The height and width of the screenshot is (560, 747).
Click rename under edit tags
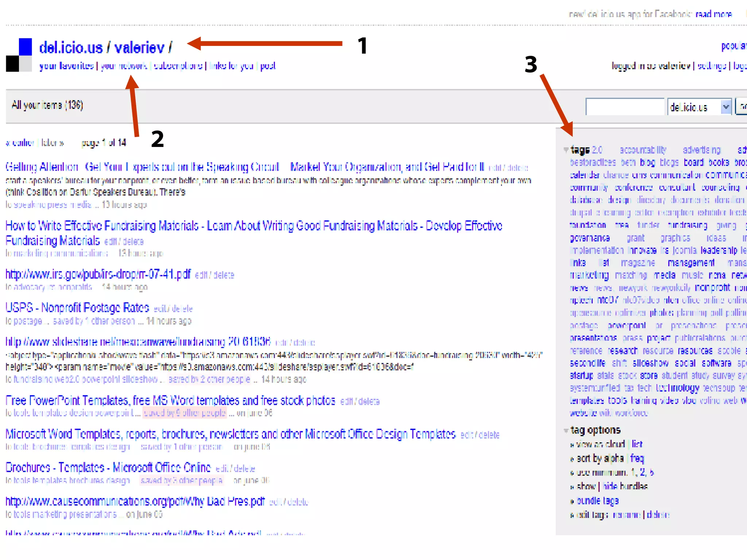(627, 515)
